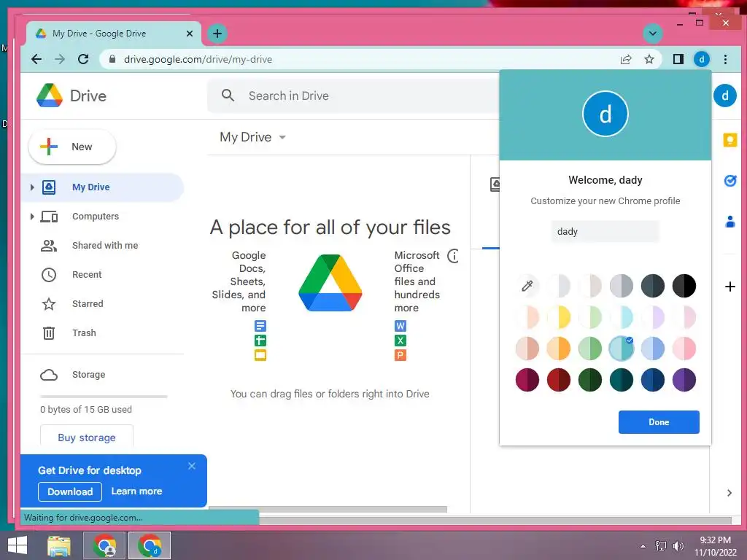This screenshot has width=747, height=560.
Task: Edit the profile name field dady
Action: [605, 231]
